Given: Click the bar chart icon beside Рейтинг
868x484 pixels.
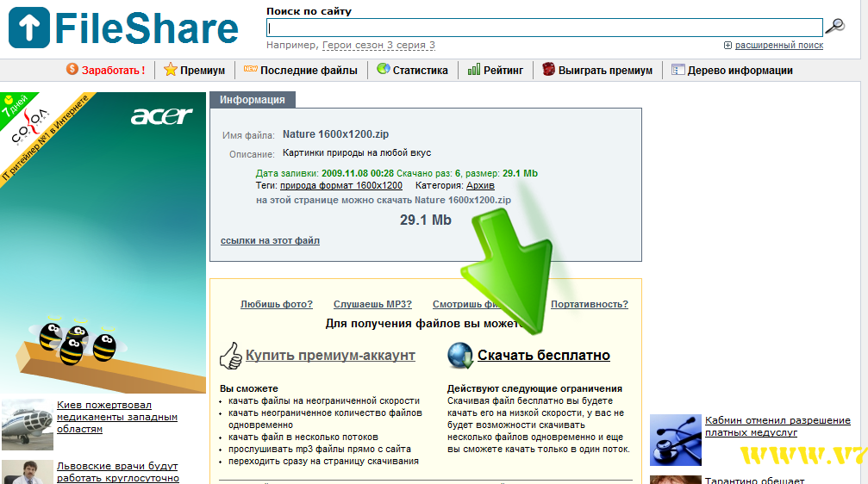Looking at the screenshot, I should [474, 70].
